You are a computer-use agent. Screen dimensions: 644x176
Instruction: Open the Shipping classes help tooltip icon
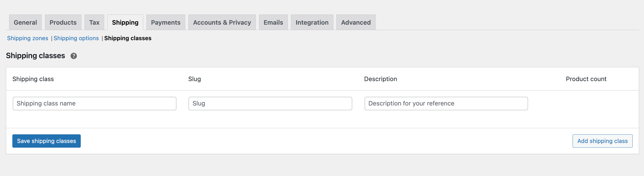coord(74,56)
